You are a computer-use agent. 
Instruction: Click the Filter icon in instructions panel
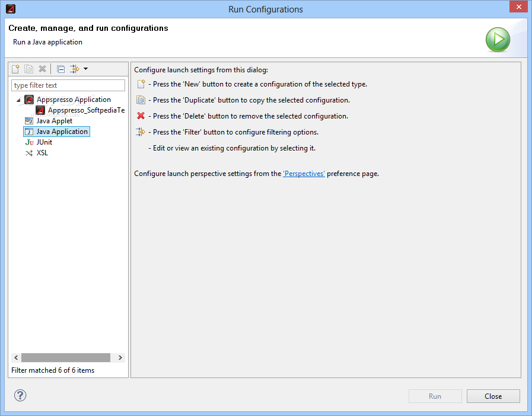pos(141,132)
